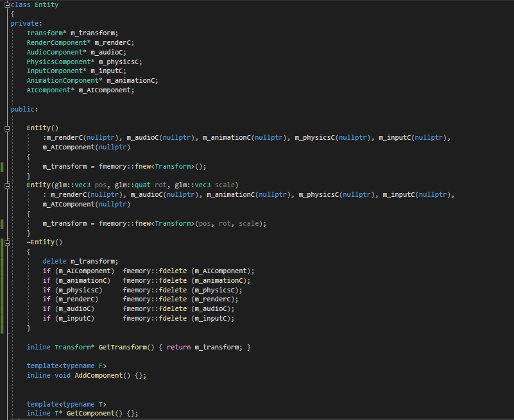Collapse the ~Entity() destructor block
This screenshot has height=420, width=514.
[7, 242]
